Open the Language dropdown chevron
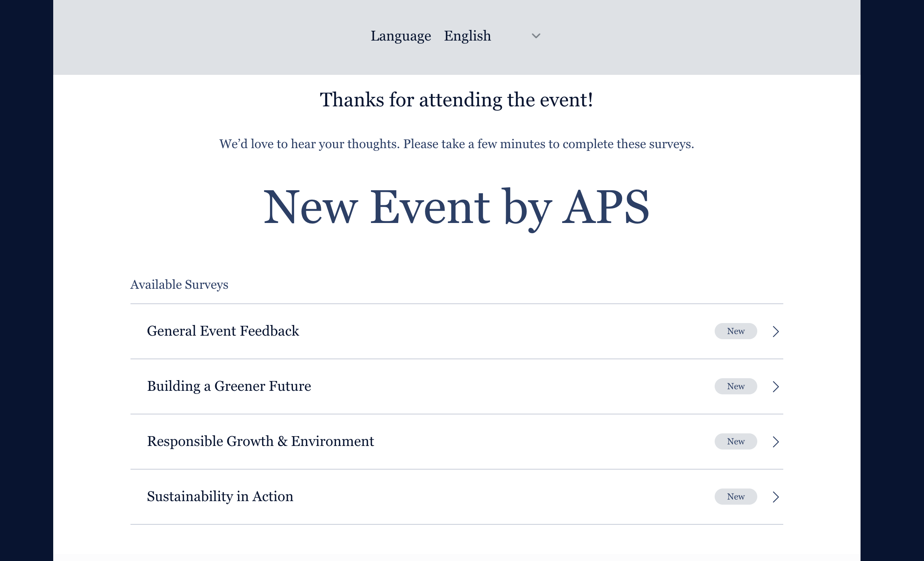This screenshot has width=924, height=561. pyautogui.click(x=536, y=36)
